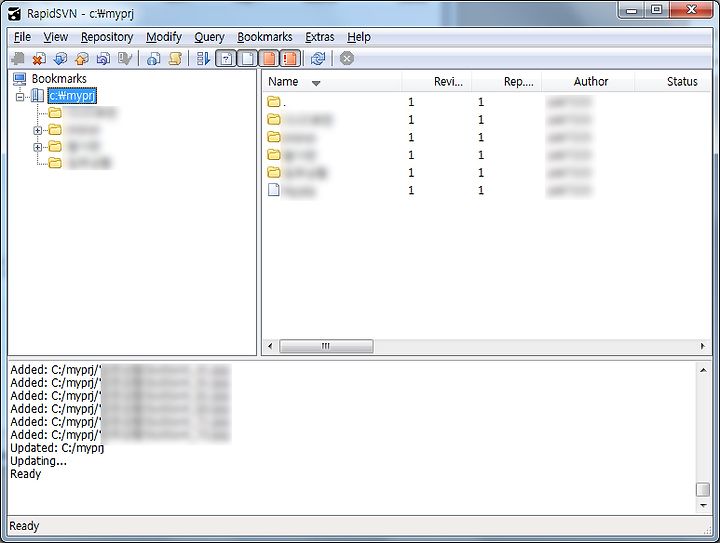Sort by the Status column header

(x=673, y=82)
